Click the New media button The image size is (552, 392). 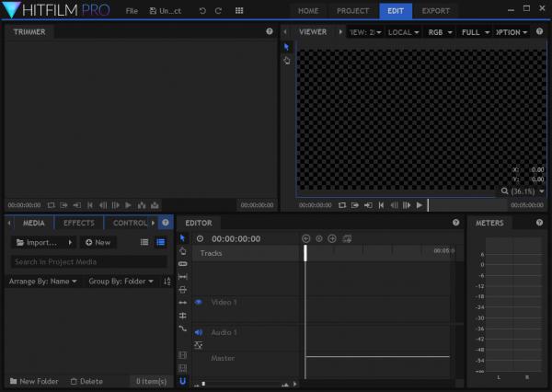(98, 243)
